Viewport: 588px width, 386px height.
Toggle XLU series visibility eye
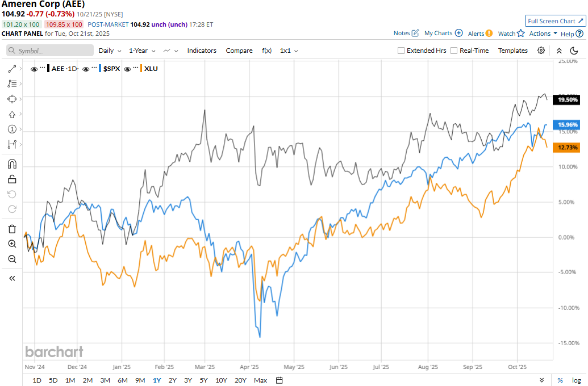[x=127, y=69]
